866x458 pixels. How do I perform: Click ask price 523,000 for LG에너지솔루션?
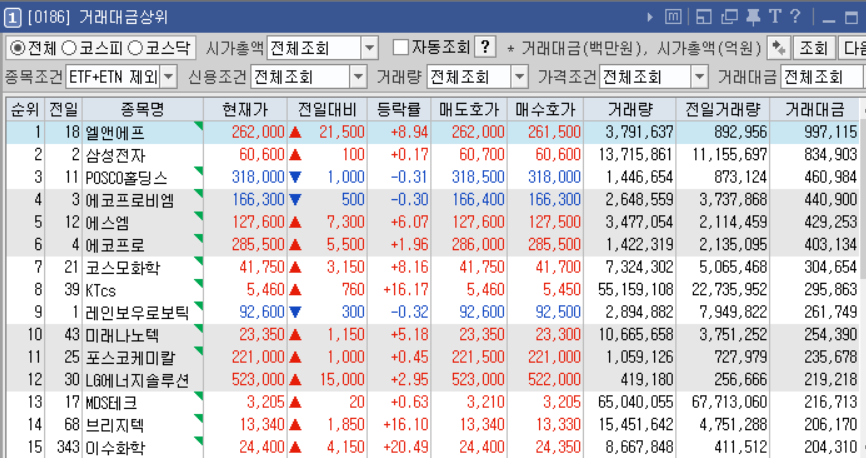pyautogui.click(x=478, y=380)
